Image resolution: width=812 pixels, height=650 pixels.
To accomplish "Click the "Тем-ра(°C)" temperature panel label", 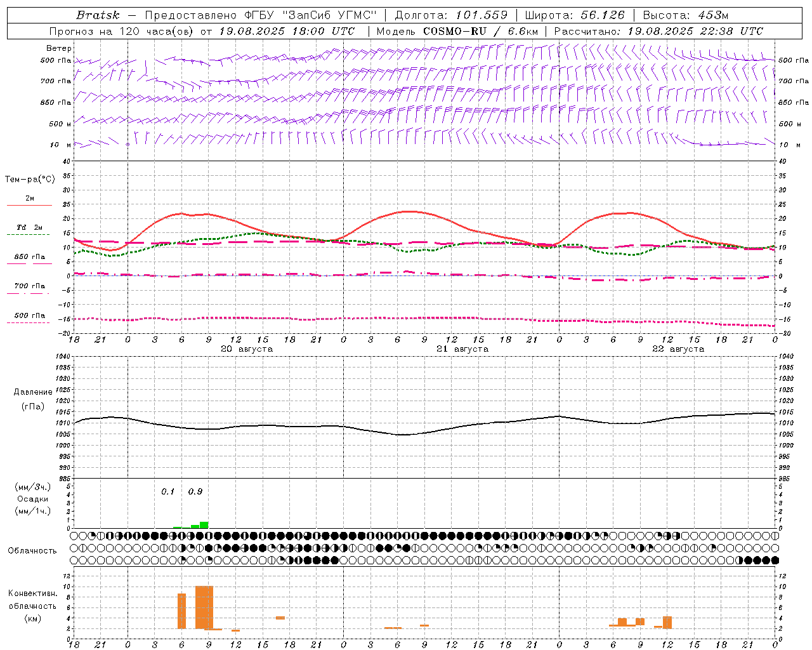I will (30, 180).
